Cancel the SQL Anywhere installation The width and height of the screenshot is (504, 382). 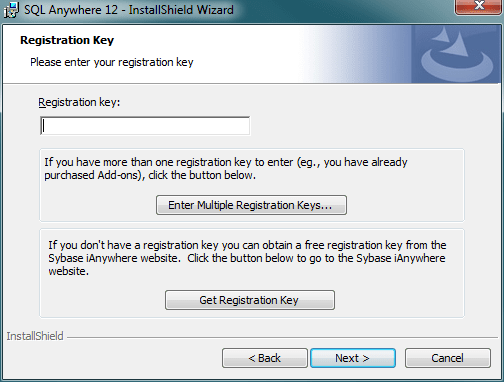(448, 358)
